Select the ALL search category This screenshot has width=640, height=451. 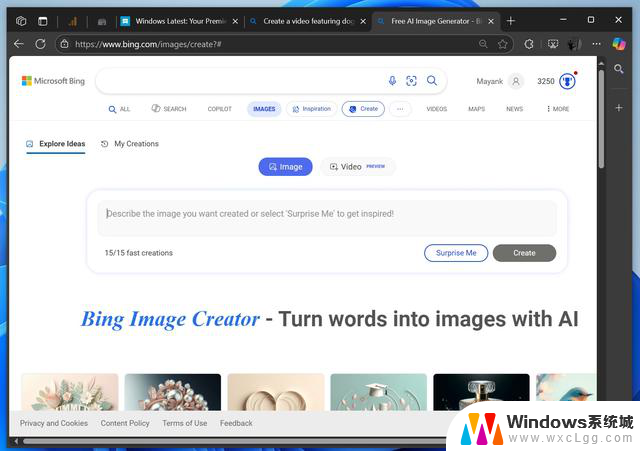click(119, 109)
